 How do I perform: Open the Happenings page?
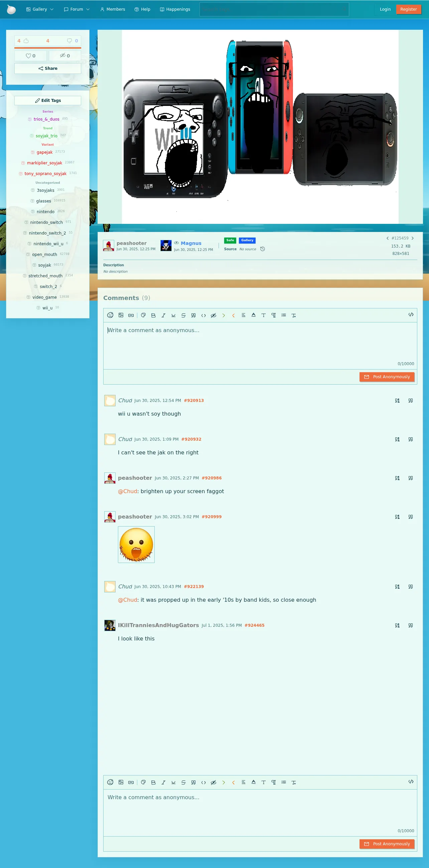click(175, 9)
